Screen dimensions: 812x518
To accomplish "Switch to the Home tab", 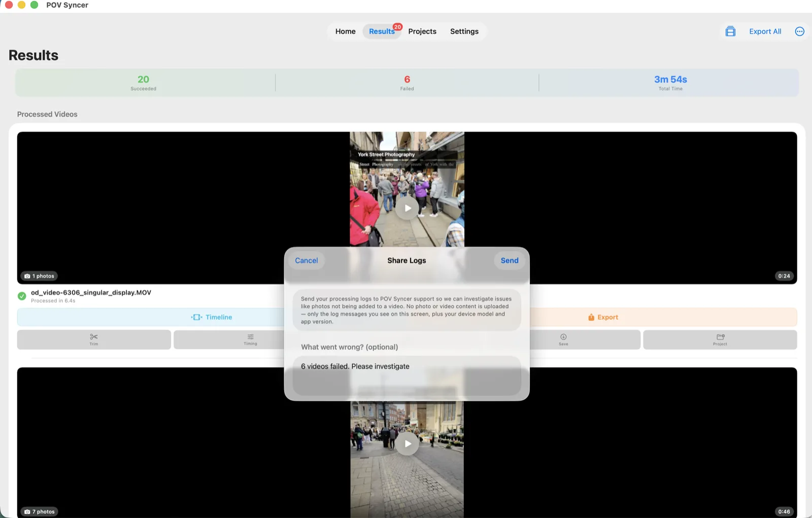I will 345,31.
